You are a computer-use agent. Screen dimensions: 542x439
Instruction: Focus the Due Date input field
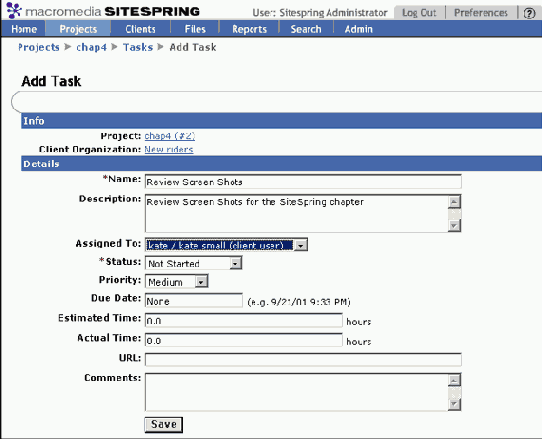pyautogui.click(x=194, y=301)
